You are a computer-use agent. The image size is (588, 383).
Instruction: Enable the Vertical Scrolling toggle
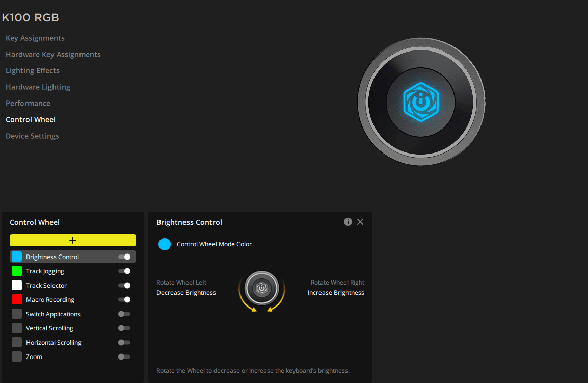[124, 328]
